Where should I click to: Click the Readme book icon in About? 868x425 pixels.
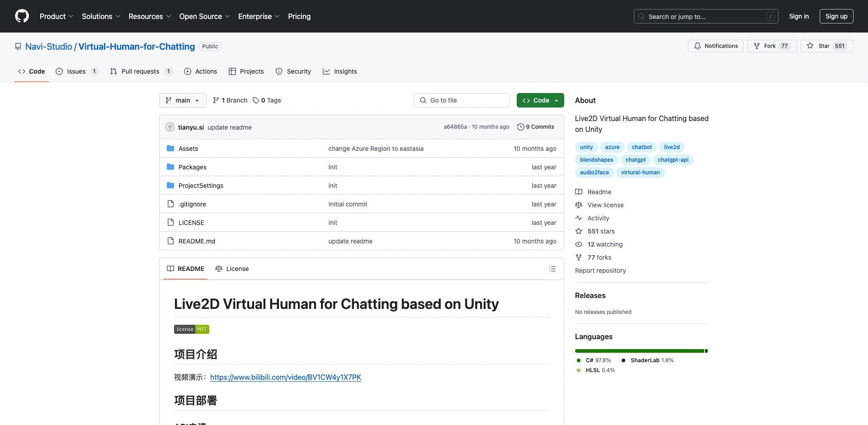(x=579, y=192)
